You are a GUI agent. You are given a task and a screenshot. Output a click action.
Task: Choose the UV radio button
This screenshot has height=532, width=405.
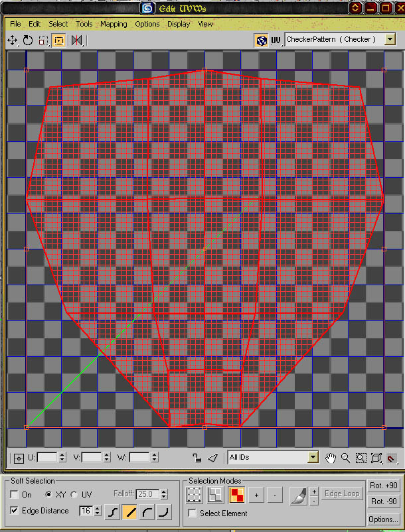74,495
